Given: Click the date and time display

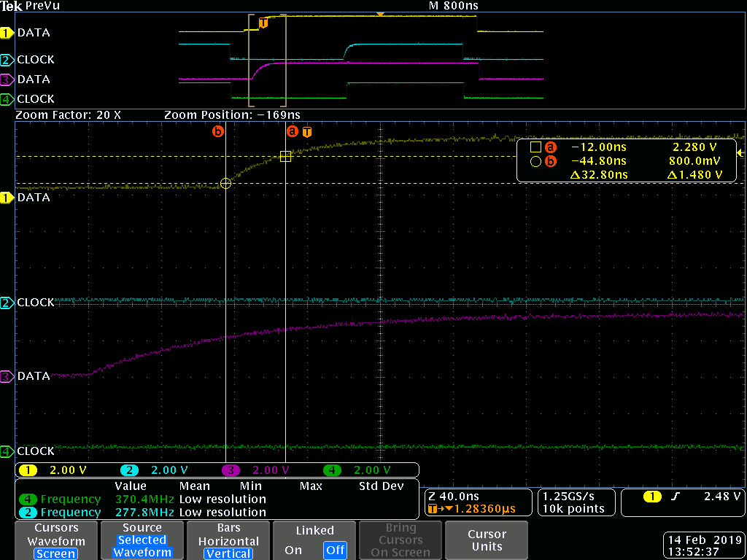Looking at the screenshot, I should click(x=703, y=547).
